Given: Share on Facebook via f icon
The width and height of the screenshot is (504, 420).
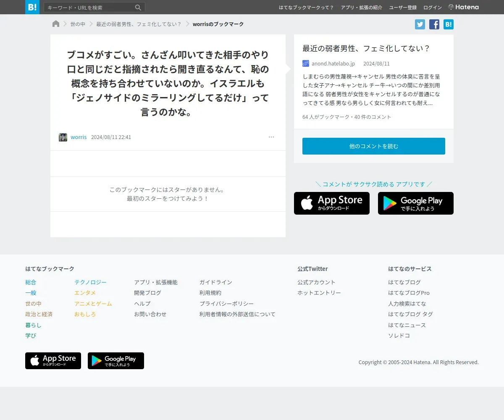Looking at the screenshot, I should coord(434,24).
